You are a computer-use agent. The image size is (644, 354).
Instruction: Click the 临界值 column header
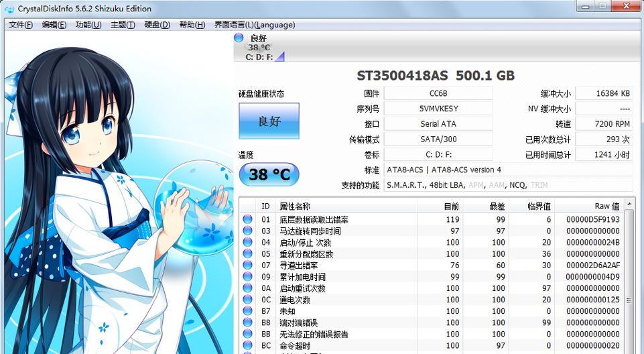531,206
